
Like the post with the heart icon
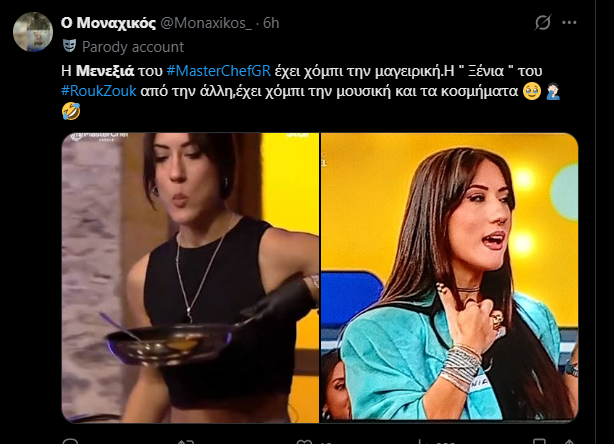[305, 442]
